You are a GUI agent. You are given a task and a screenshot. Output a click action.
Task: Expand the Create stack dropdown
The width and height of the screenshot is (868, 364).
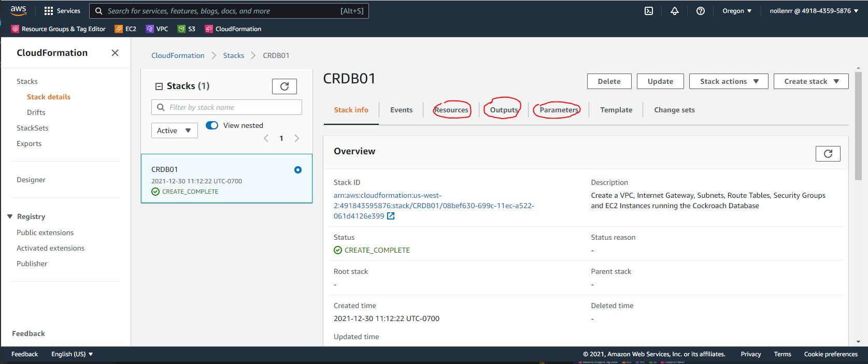point(811,81)
